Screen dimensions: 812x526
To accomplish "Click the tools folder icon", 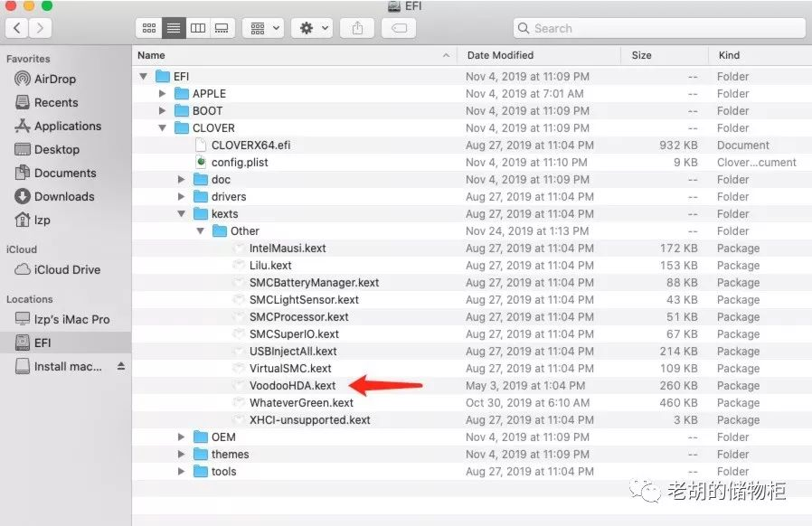I will coord(201,471).
